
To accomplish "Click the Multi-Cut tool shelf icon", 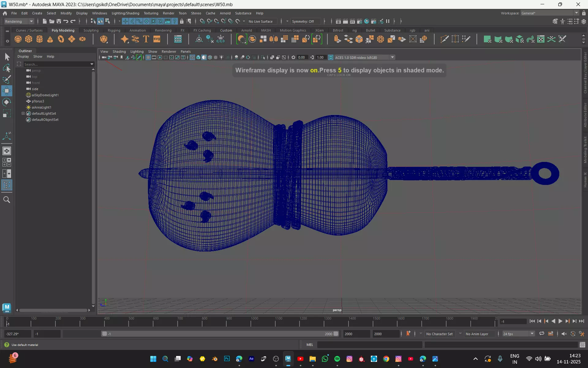I will [x=444, y=39].
